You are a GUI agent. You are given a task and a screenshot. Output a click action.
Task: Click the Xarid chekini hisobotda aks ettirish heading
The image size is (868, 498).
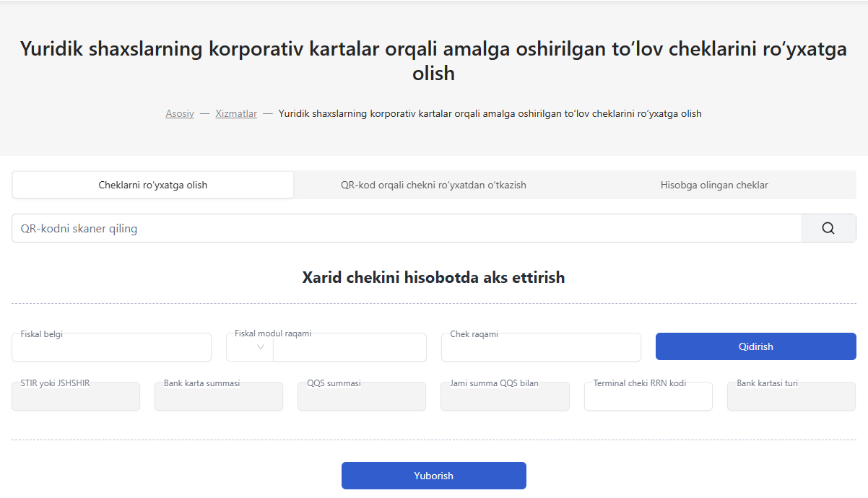pos(433,277)
